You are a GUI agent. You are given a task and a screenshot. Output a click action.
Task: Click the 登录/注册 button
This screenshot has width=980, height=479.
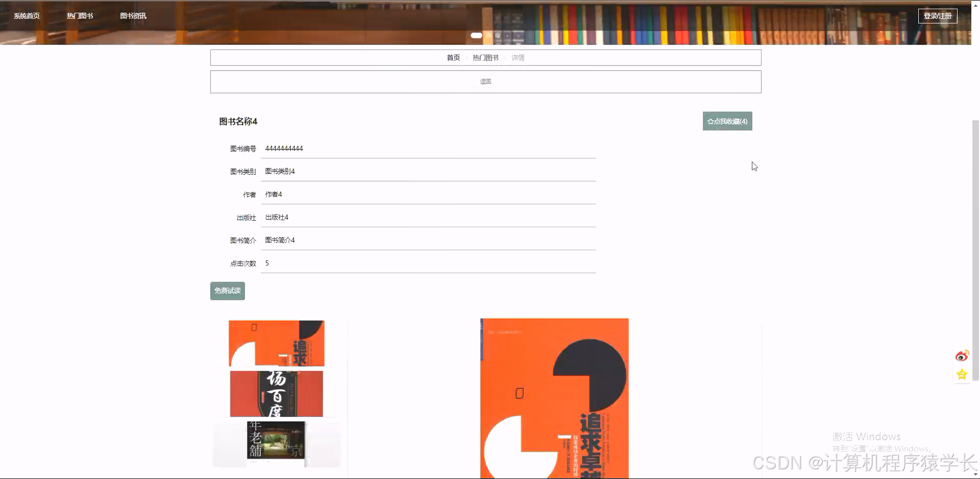click(938, 16)
